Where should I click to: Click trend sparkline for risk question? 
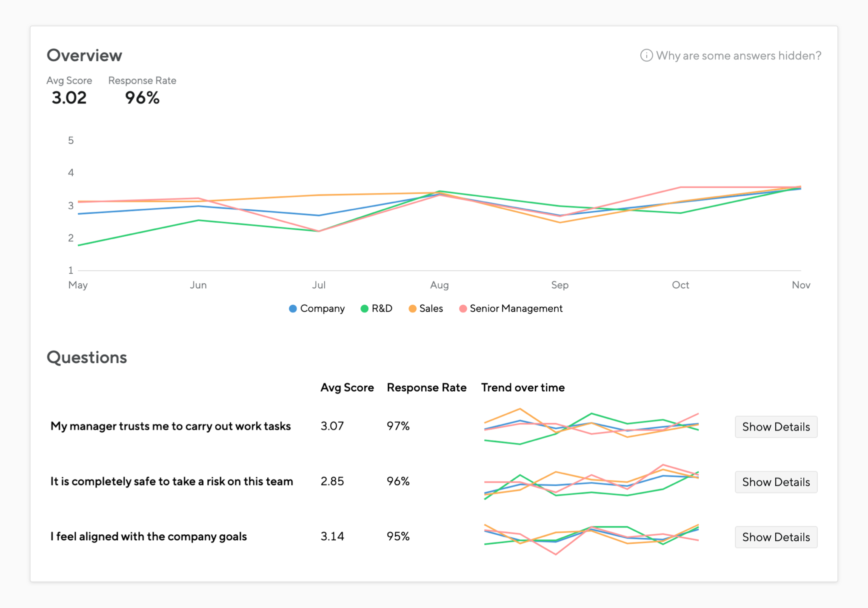pyautogui.click(x=591, y=482)
